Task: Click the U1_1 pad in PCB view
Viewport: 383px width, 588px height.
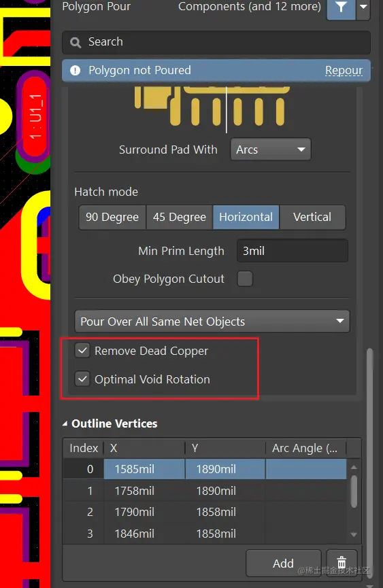Action: 35,116
